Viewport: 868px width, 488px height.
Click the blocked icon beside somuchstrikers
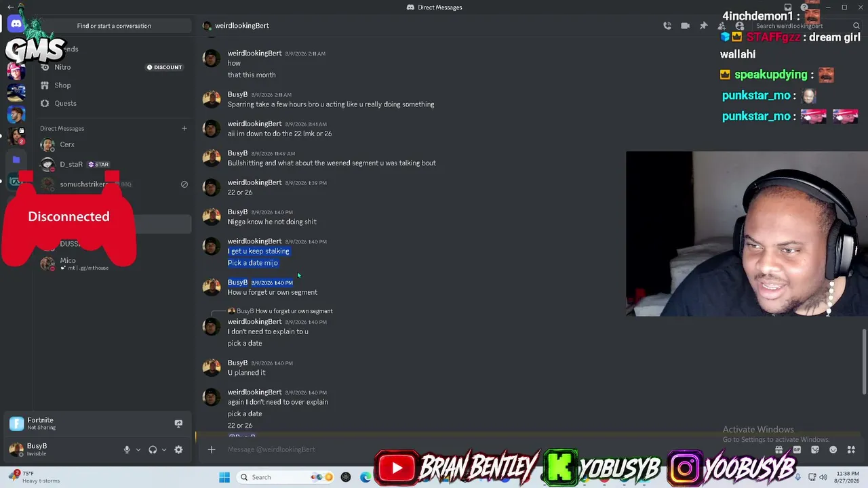184,184
